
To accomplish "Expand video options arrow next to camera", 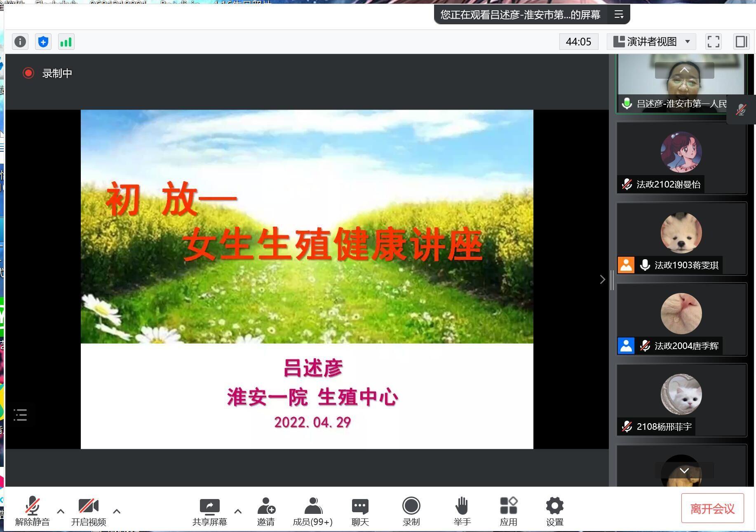I will (x=117, y=511).
